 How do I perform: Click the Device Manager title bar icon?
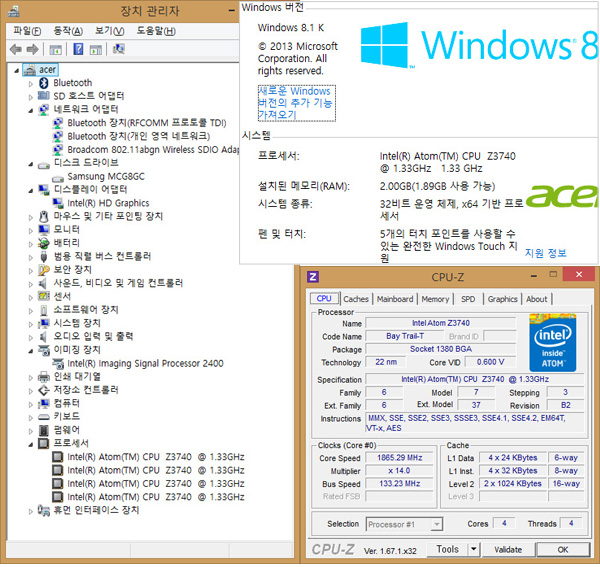tap(14, 11)
